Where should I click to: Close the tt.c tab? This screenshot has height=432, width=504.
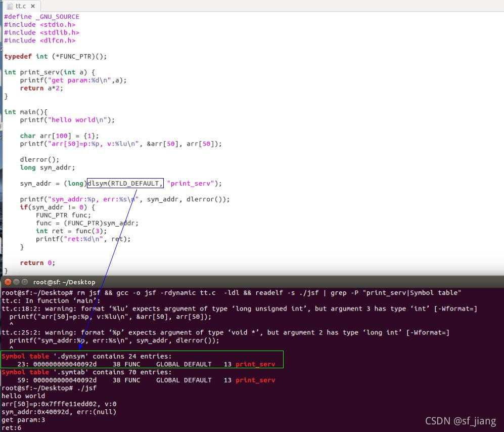(33, 6)
